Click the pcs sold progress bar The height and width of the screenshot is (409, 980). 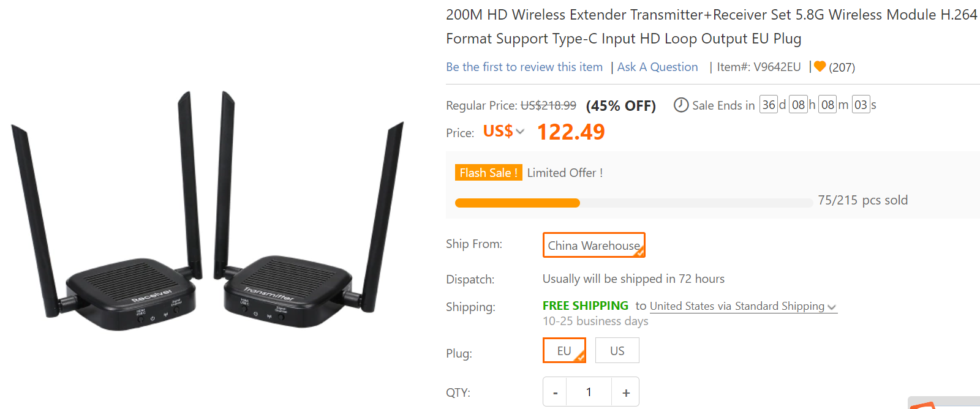(633, 203)
